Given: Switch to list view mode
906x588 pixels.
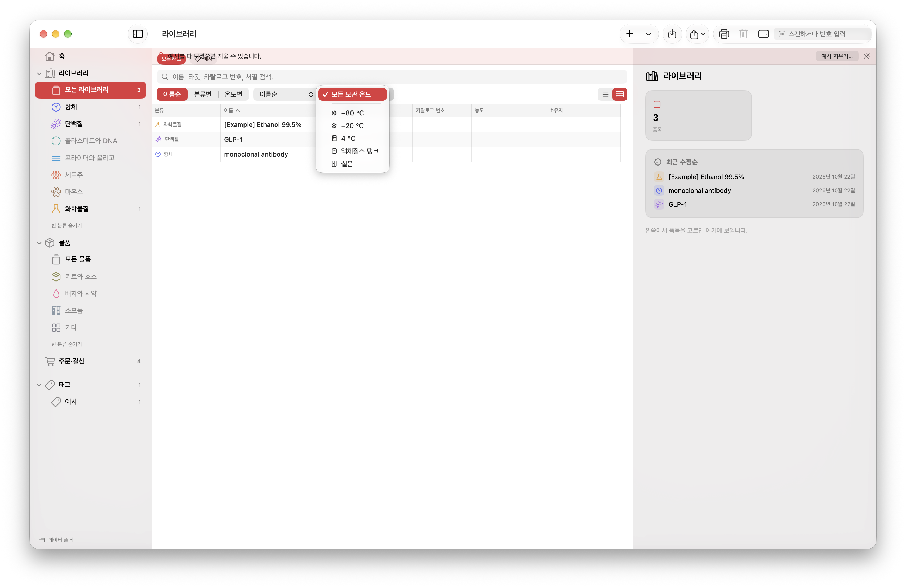Looking at the screenshot, I should pos(605,94).
